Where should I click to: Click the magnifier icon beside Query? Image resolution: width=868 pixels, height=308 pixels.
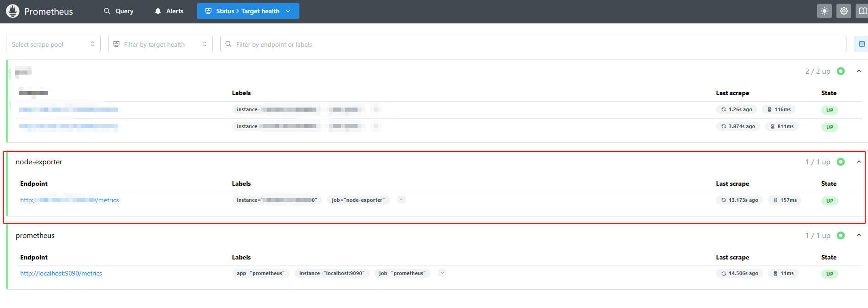point(107,11)
